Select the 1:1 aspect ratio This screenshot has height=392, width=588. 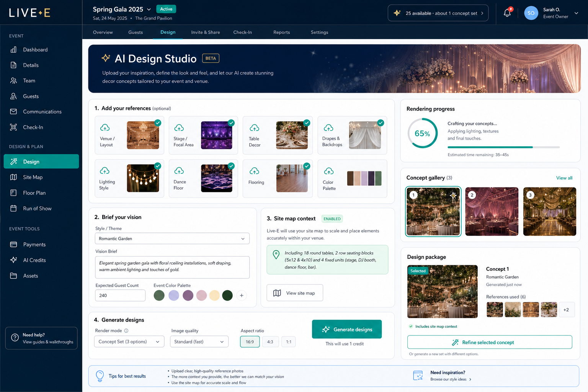(289, 342)
